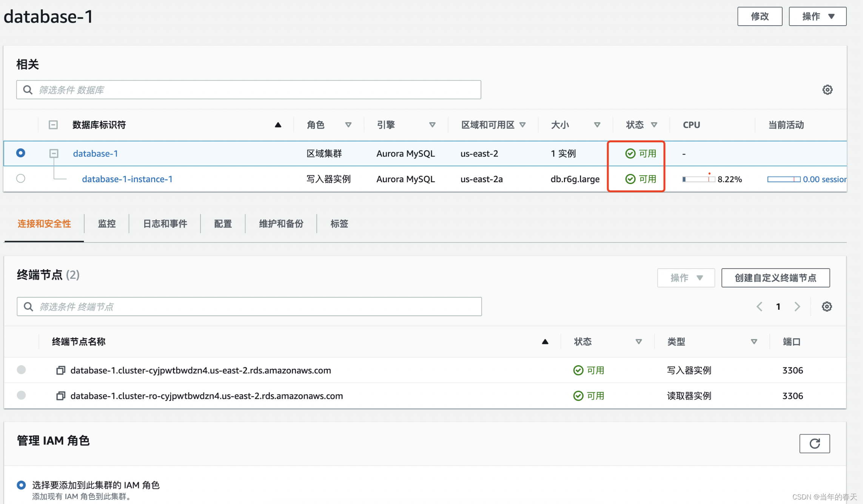Focus the 筛选条件 数据库 filter field

(x=248, y=90)
